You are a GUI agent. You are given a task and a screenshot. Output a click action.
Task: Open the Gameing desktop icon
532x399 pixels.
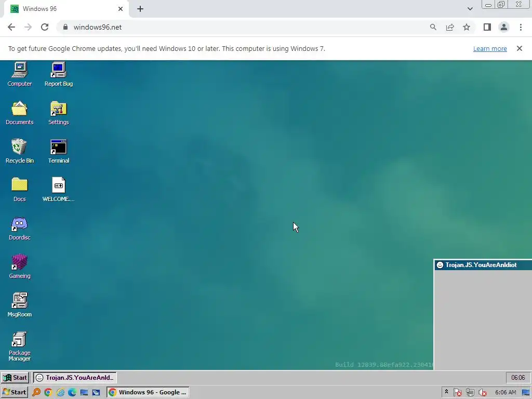pos(19,267)
